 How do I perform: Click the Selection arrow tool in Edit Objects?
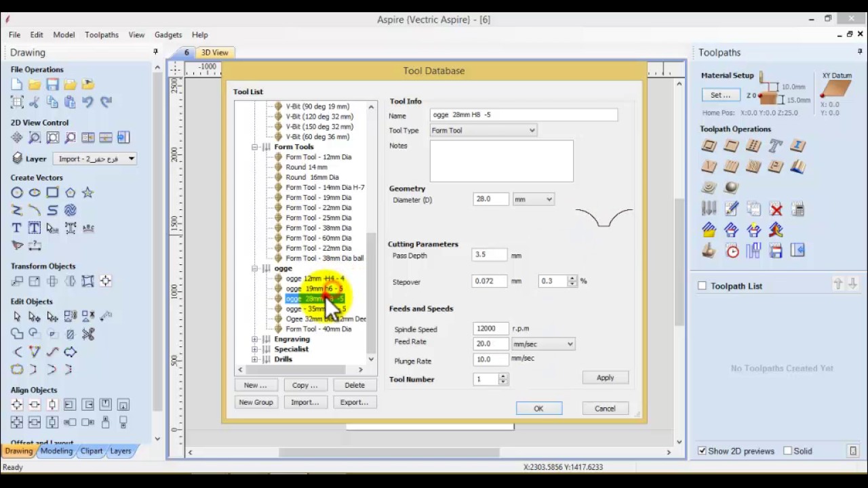pos(17,317)
